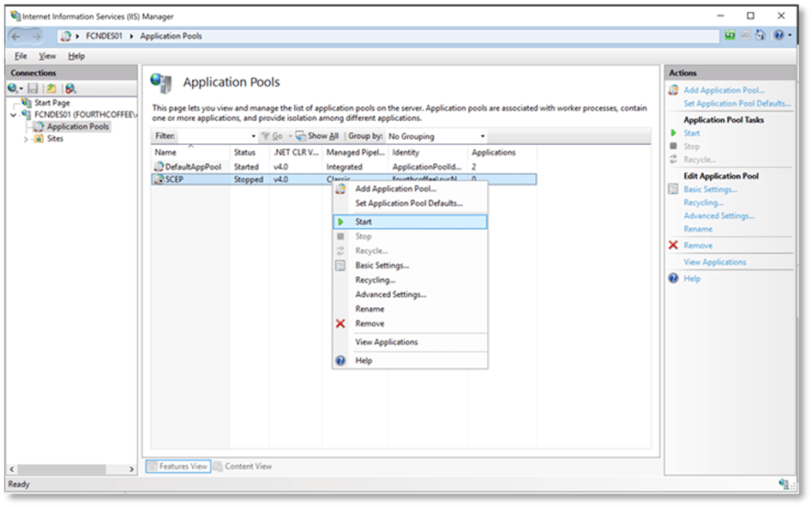Expand the Sites tree node

click(x=26, y=139)
